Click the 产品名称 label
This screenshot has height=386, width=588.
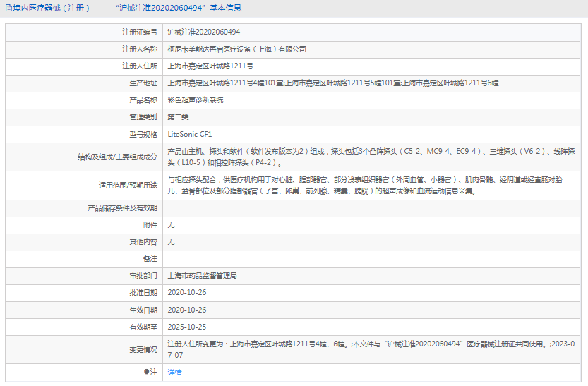pos(143,100)
